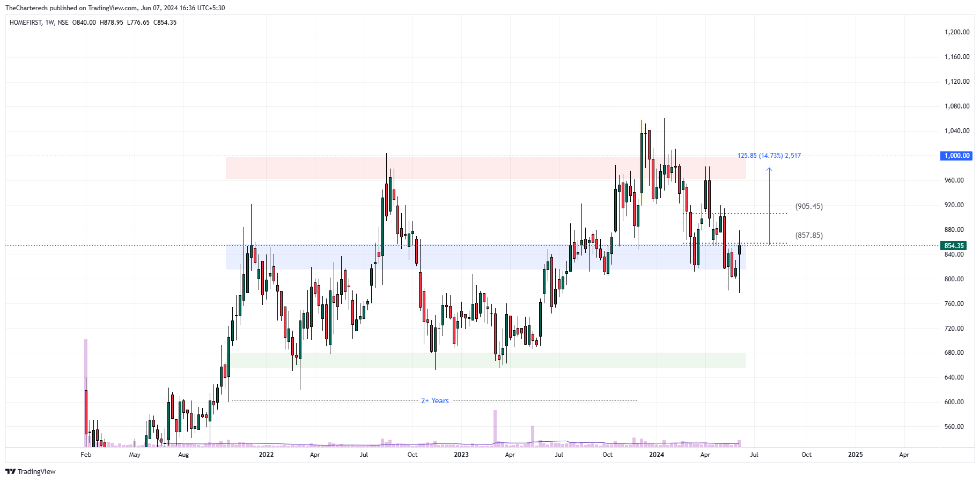Click the 2025 time axis label
Screen dimensions: 980x481
pos(856,455)
